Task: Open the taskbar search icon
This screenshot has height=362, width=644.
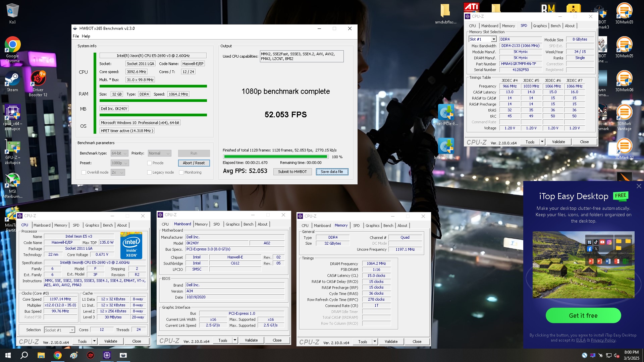Action: pos(24,355)
